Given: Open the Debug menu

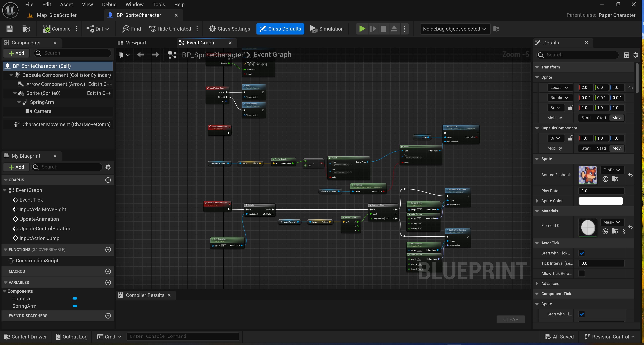Looking at the screenshot, I should click(x=109, y=5).
